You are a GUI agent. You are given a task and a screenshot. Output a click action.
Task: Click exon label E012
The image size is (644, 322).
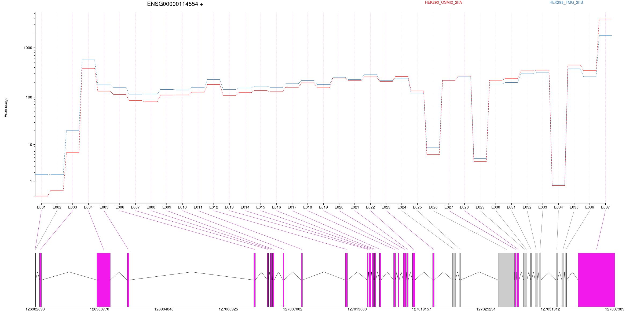tap(214, 207)
